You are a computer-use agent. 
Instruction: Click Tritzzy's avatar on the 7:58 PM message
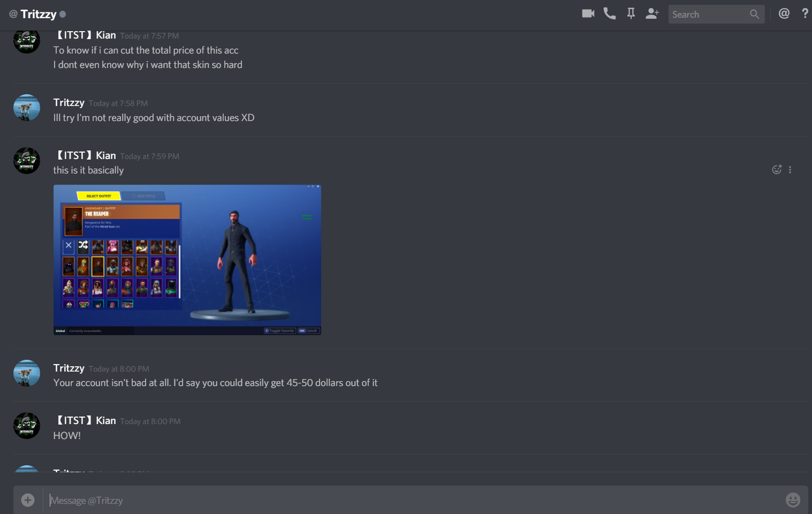(27, 108)
